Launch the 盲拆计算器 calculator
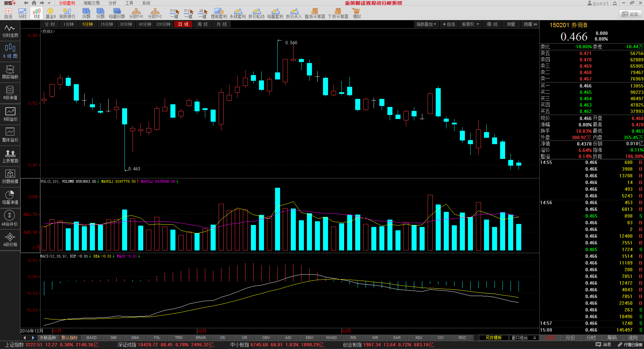This screenshot has height=349, width=644. point(315,13)
